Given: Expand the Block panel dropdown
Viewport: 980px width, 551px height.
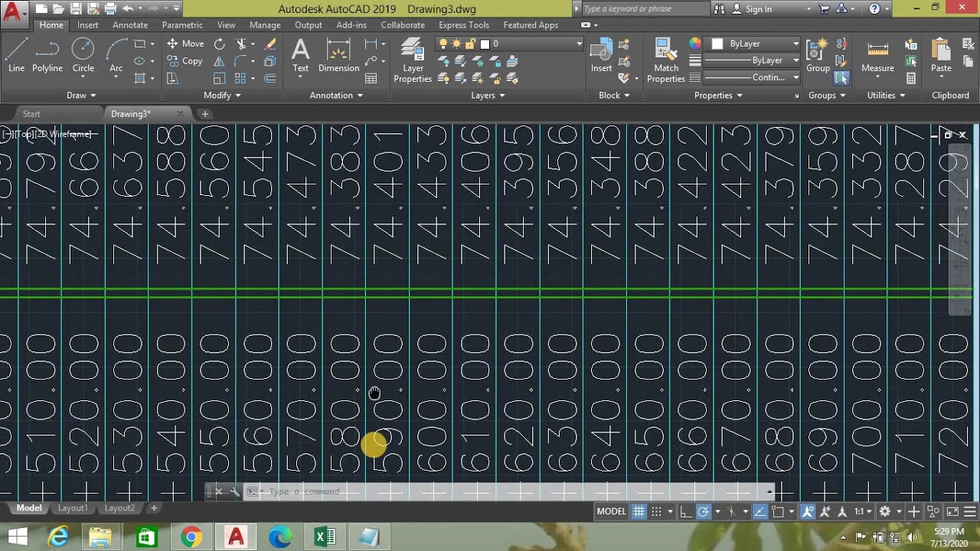Looking at the screenshot, I should point(614,95).
